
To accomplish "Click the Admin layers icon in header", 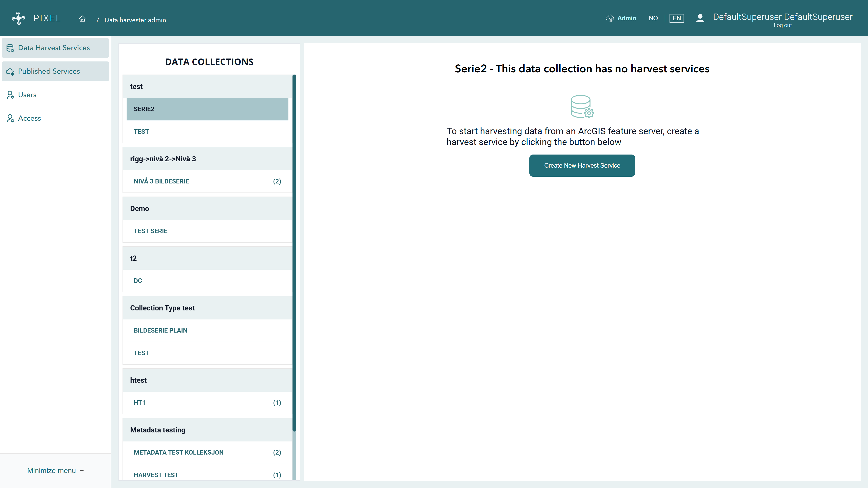I will coord(610,18).
